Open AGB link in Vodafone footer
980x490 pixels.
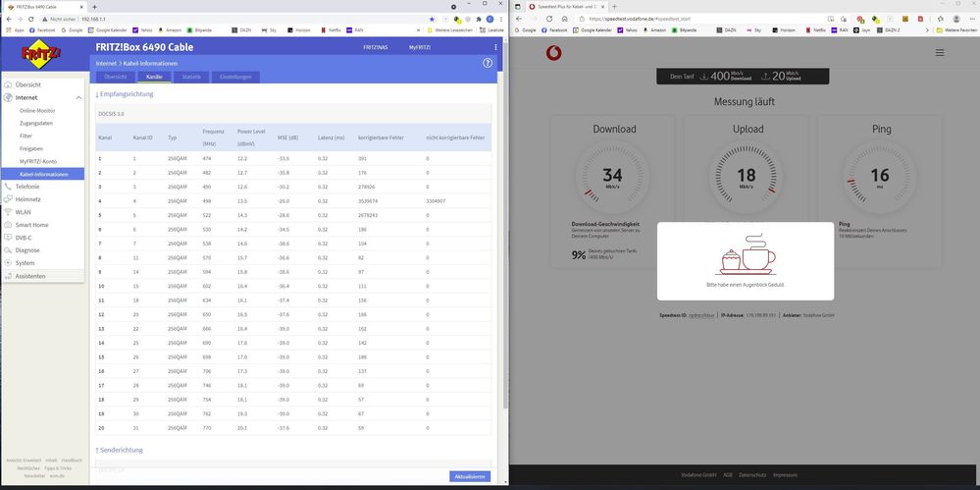pos(728,475)
